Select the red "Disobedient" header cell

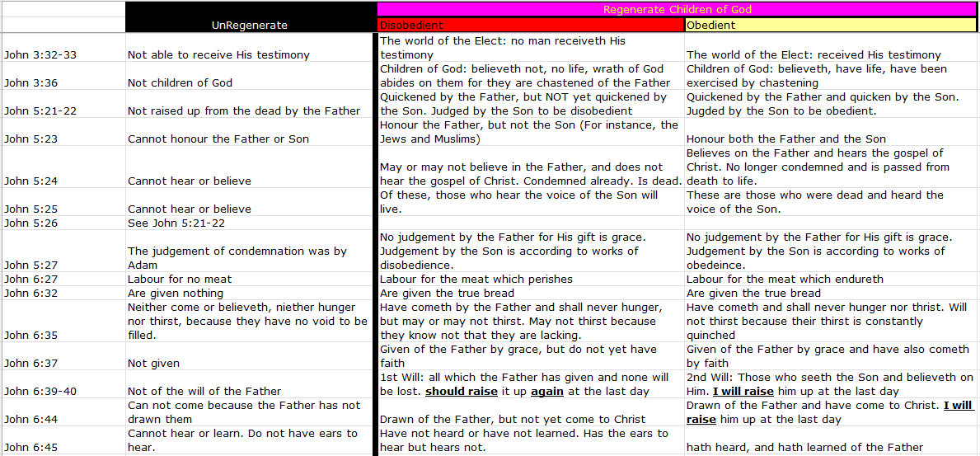coord(531,26)
